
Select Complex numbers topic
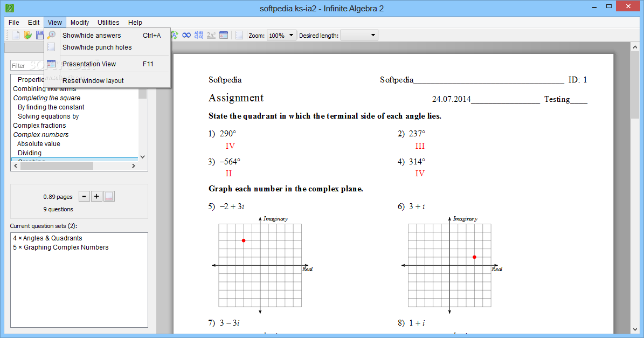40,135
